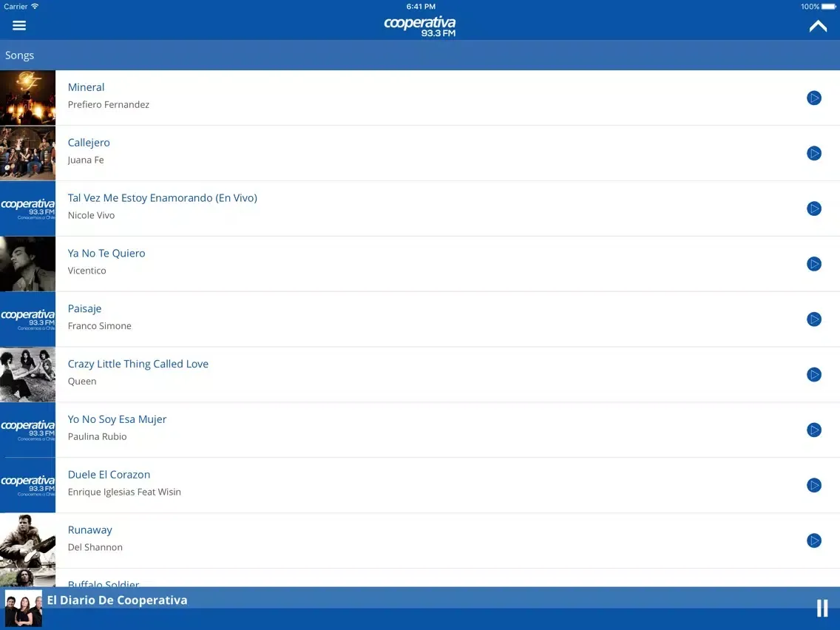This screenshot has height=630, width=840.
Task: Play Yo No Soy Esa Mujer
Action: point(813,430)
